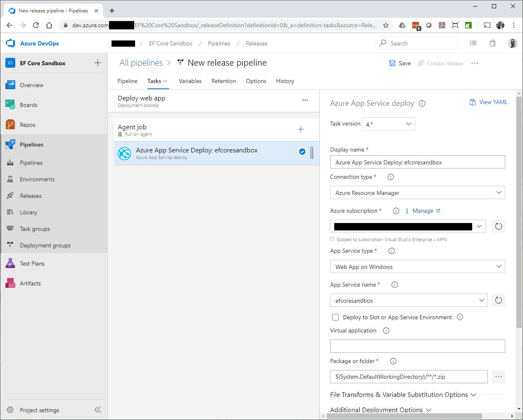Screen dimensions: 523x420
Task: Open the App Service type dropdown
Action: (x=417, y=267)
